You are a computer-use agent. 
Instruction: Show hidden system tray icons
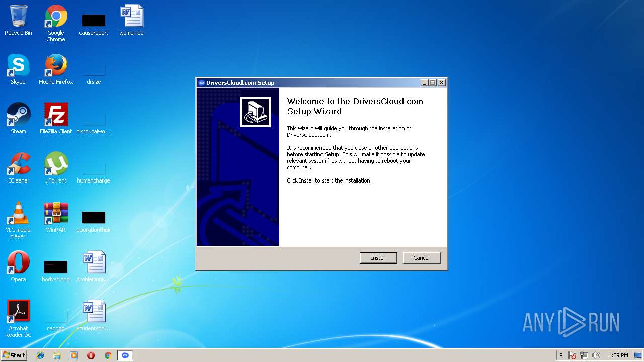coord(561,355)
